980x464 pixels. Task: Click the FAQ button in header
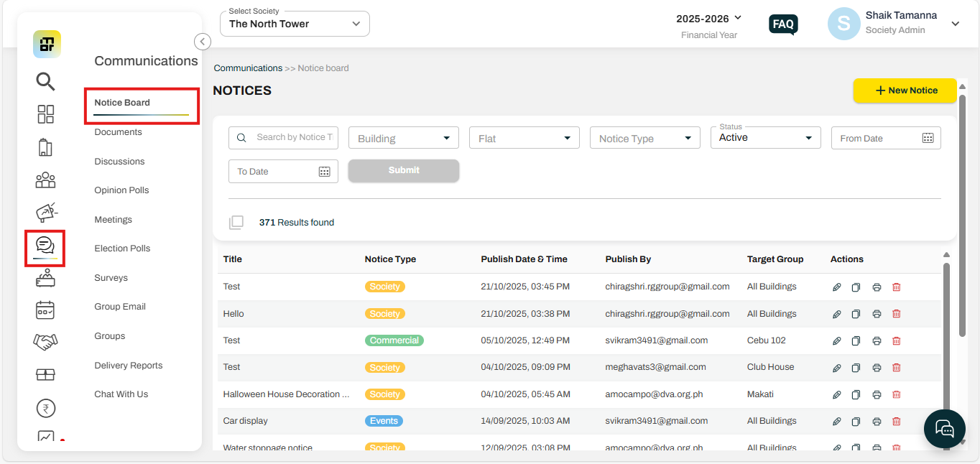pos(782,24)
